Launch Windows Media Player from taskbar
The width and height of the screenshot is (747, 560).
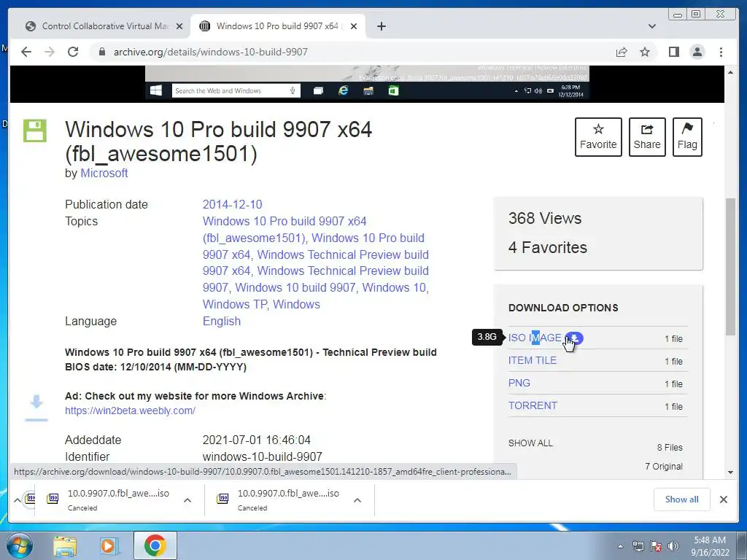(x=109, y=546)
